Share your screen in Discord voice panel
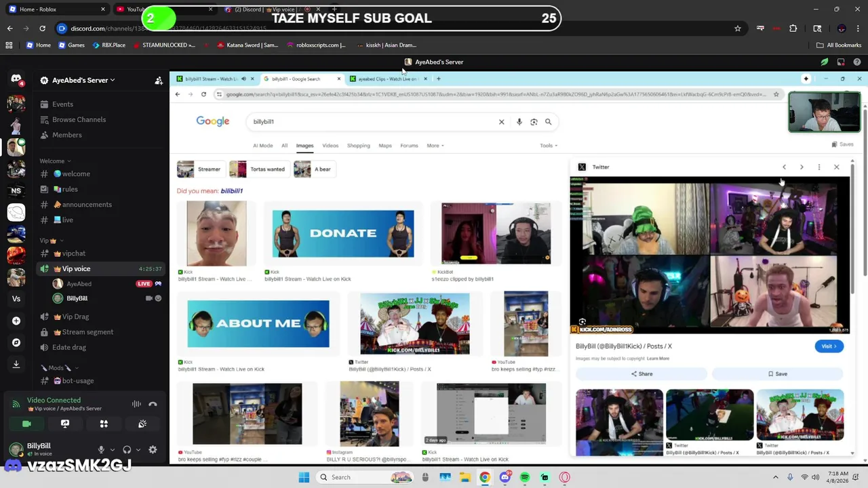The width and height of the screenshot is (868, 488). pos(65,424)
